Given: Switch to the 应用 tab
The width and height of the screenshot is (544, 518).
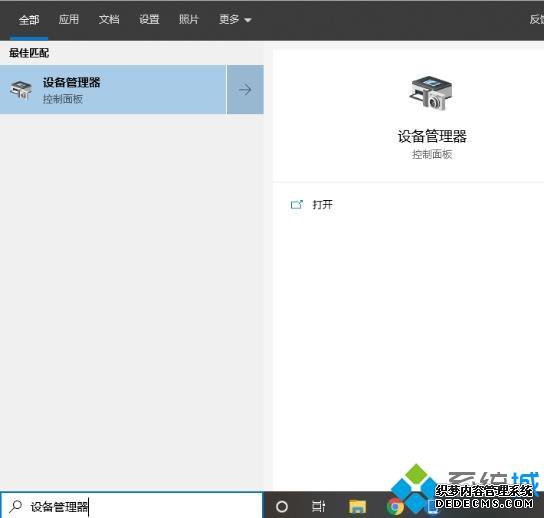Looking at the screenshot, I should click(69, 19).
